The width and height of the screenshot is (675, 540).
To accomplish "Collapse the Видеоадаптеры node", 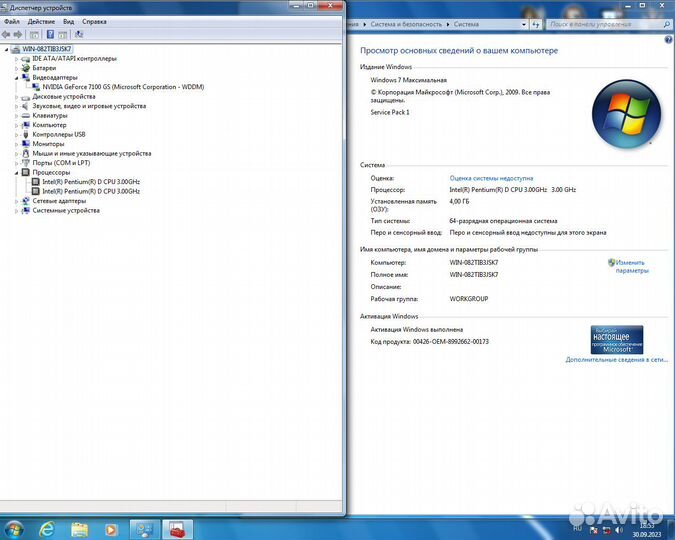I will [x=16, y=78].
